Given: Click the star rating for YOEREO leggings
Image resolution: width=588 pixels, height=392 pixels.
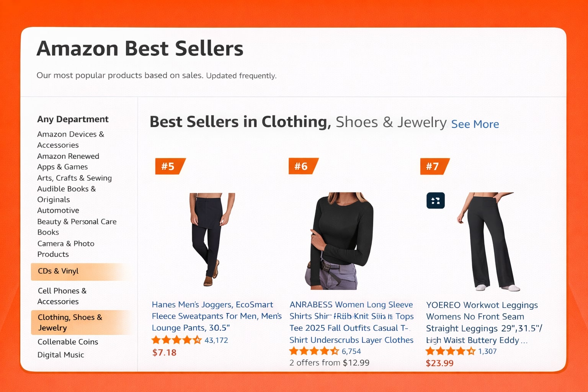Looking at the screenshot, I should coord(450,351).
